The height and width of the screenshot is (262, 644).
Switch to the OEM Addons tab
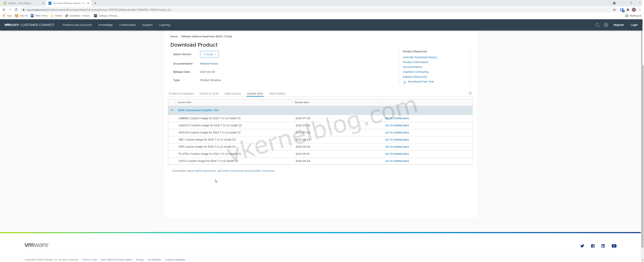tap(277, 94)
